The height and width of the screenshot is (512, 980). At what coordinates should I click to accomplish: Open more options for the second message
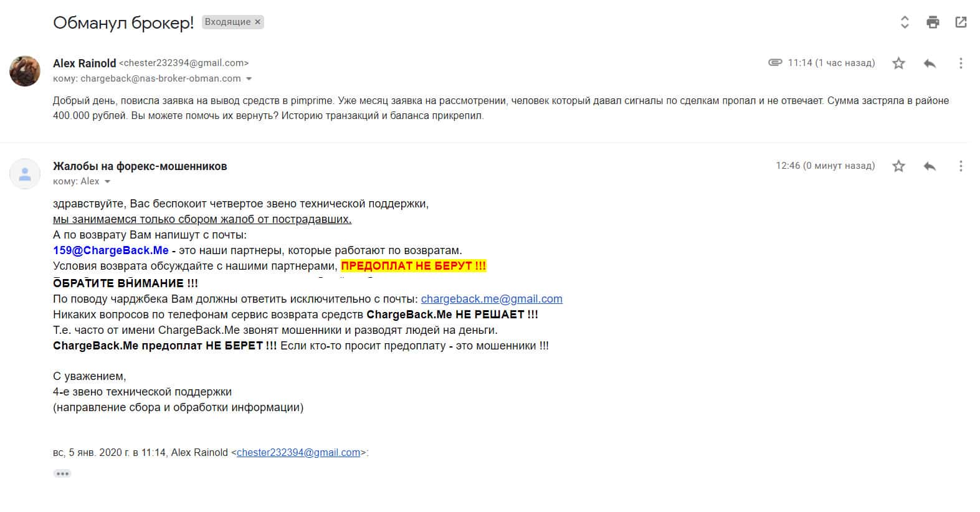(961, 166)
